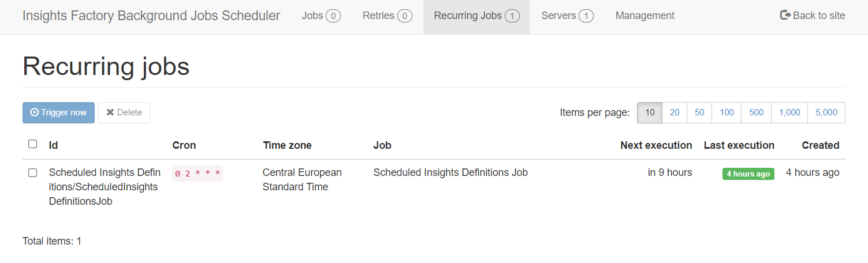Image resolution: width=868 pixels, height=263 pixels.
Task: Open the Jobs tab
Action: 321,16
